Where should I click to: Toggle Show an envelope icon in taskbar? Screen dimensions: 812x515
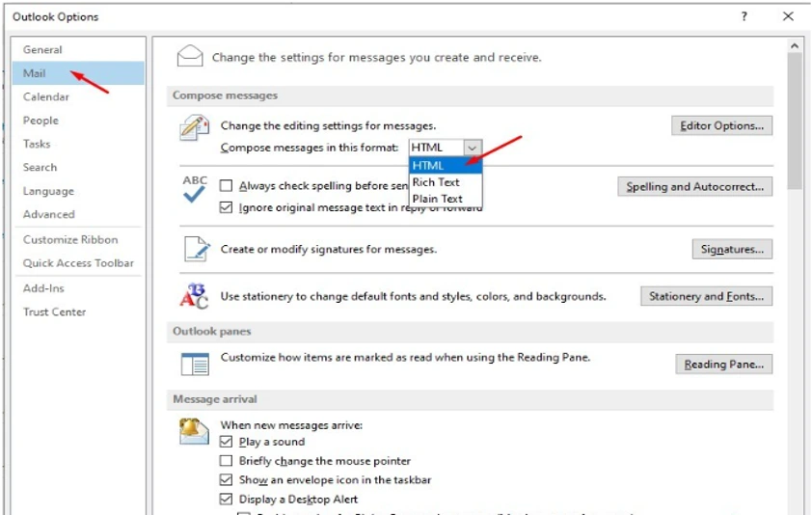pos(226,479)
